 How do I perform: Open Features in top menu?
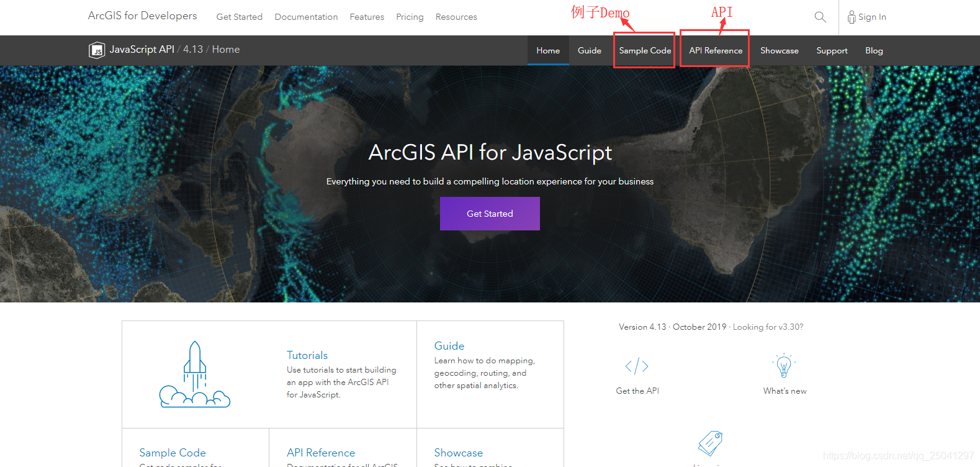[x=367, y=17]
